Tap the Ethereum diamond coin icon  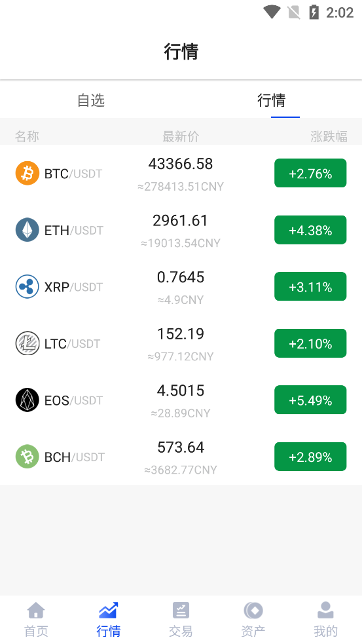[x=27, y=230]
